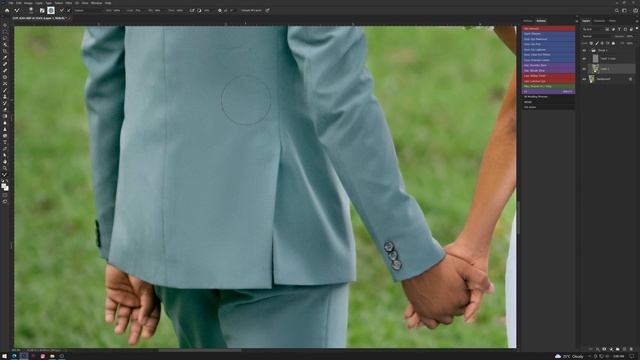The width and height of the screenshot is (640, 360).
Task: Click the taskbar clock
Action: [x=618, y=356]
